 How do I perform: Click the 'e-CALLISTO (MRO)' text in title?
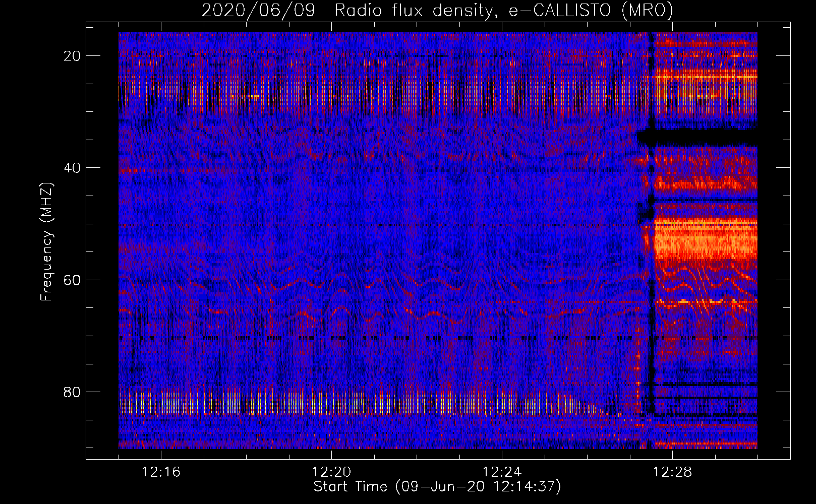[591, 11]
